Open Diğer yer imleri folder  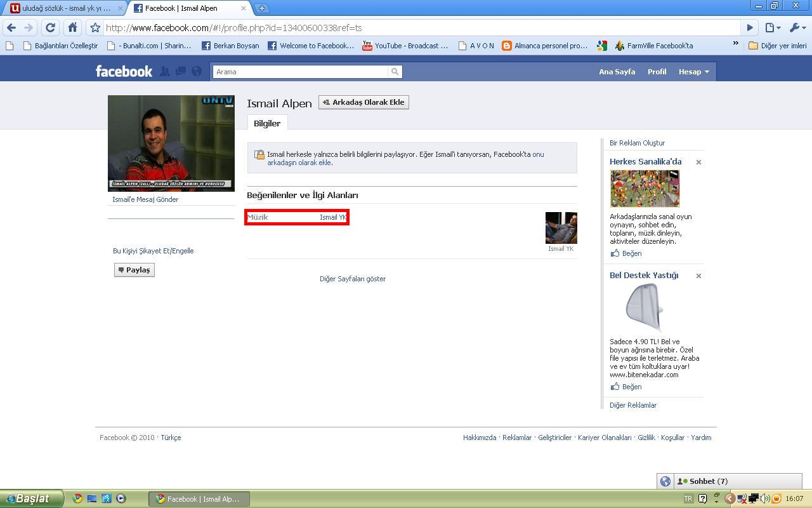(778, 46)
